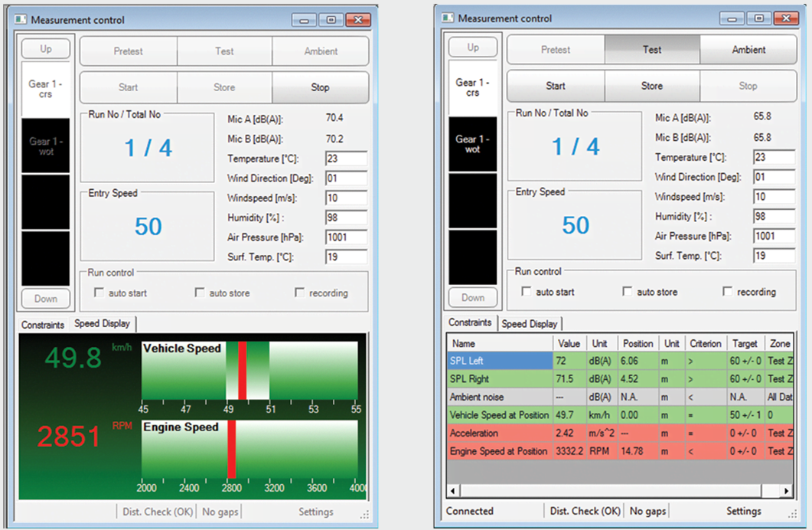The width and height of the screenshot is (812, 530).
Task: Click left arrow of constraints table scrollbar
Action: (453, 491)
